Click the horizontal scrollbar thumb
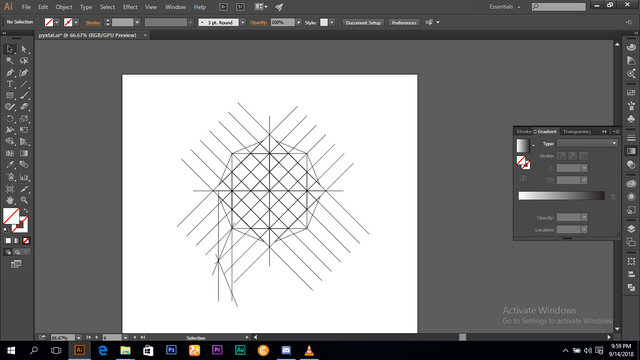The height and width of the screenshot is (360, 640). (462, 337)
